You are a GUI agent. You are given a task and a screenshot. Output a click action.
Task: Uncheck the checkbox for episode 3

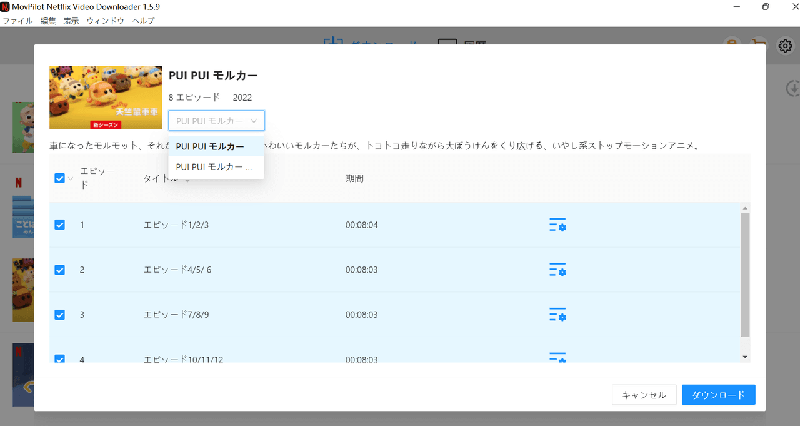click(x=59, y=315)
